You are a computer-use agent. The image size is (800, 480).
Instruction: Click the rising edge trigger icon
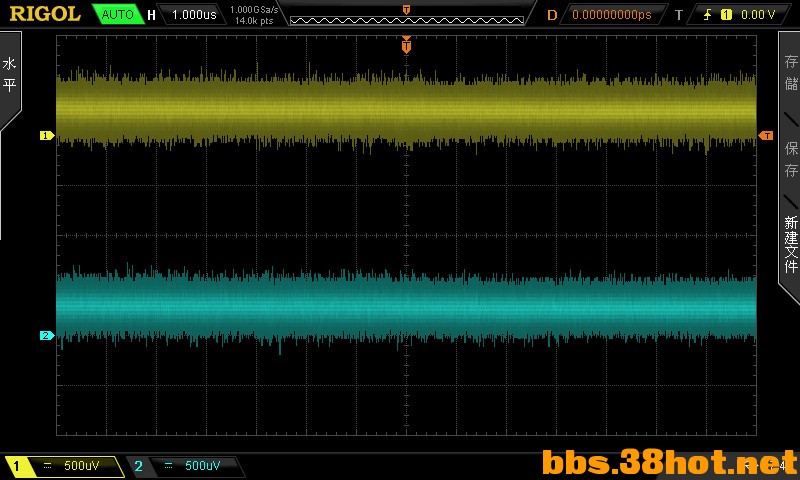click(707, 15)
